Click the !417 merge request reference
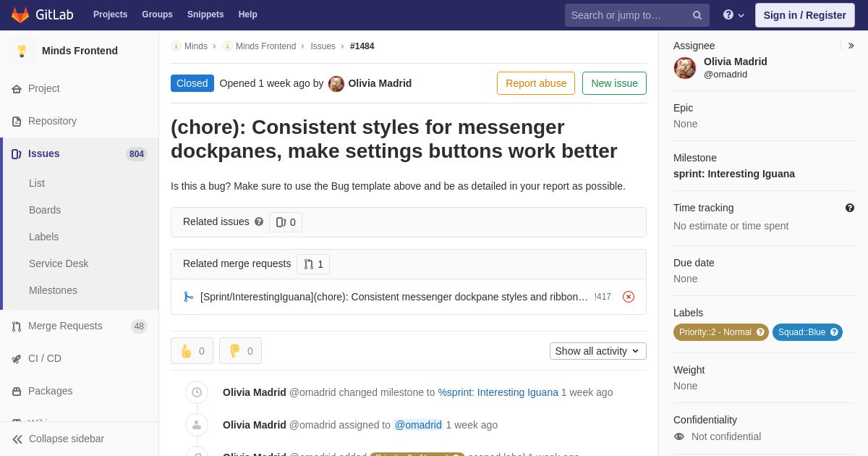This screenshot has height=456, width=868. click(x=603, y=297)
